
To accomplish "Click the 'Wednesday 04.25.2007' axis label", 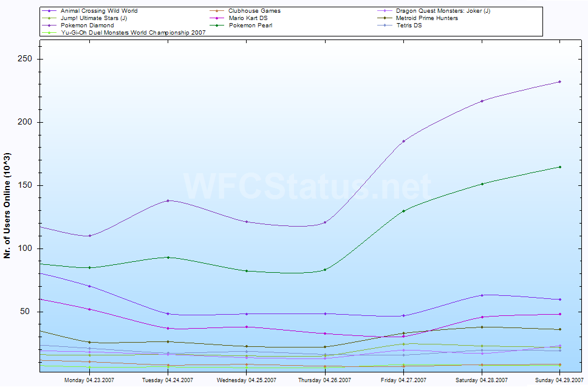I will click(247, 380).
